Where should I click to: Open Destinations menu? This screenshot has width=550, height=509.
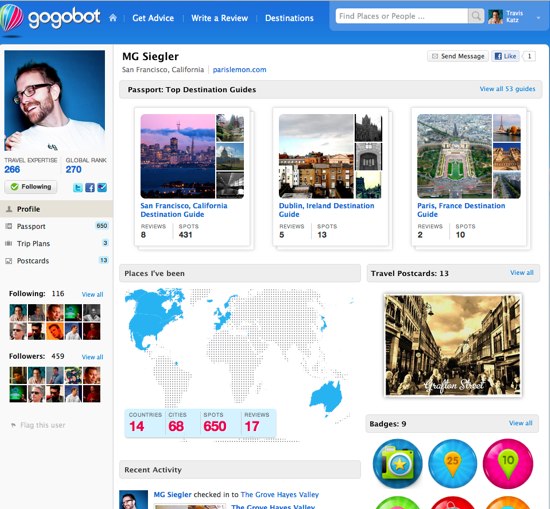(289, 18)
